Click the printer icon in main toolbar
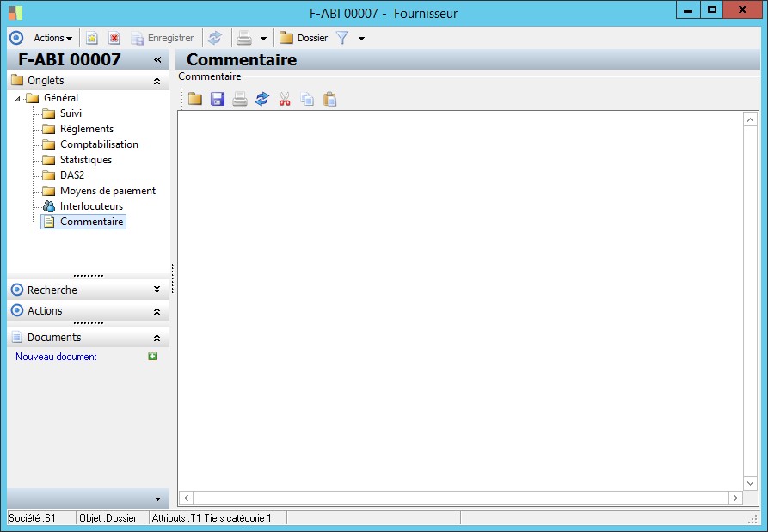 [x=244, y=38]
